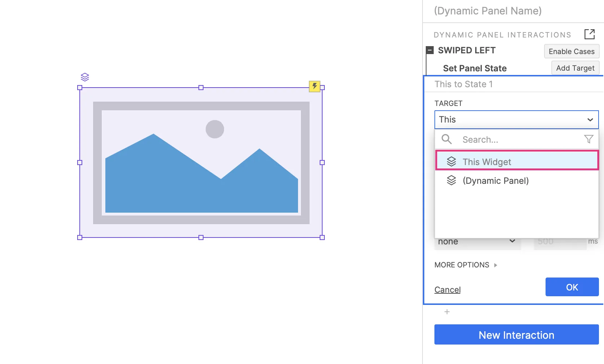The width and height of the screenshot is (604, 364).
Task: Click the plus icon below action panel
Action: coord(447,312)
